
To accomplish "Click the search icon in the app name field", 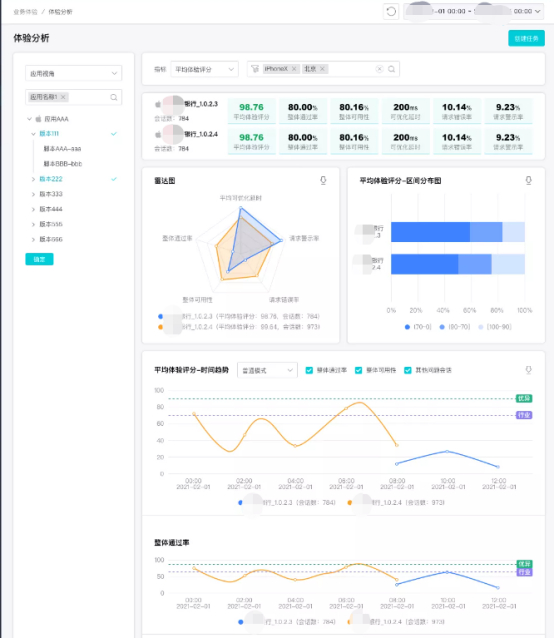I will tap(114, 97).
